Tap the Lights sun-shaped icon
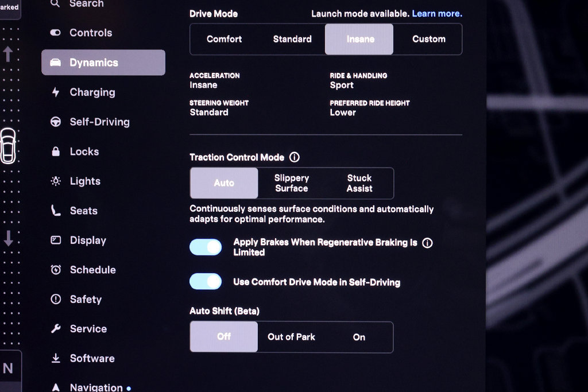The image size is (588, 392). point(56,181)
